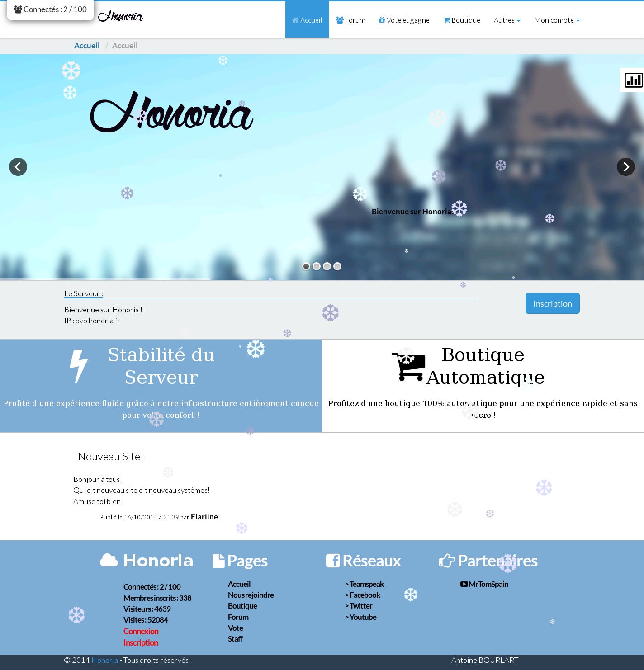This screenshot has width=644, height=670.
Task: Open the statistics chart icon panel
Action: [633, 80]
